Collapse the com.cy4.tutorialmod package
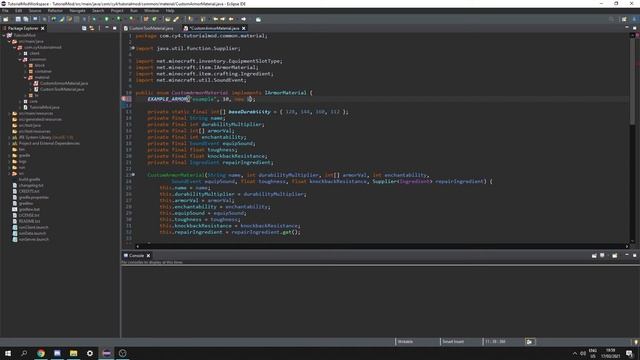Viewport: 640px width, 360px height. (15, 47)
